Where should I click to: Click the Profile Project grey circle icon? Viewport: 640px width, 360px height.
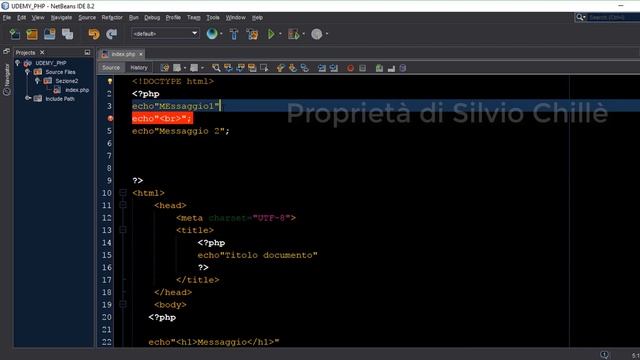[x=317, y=34]
